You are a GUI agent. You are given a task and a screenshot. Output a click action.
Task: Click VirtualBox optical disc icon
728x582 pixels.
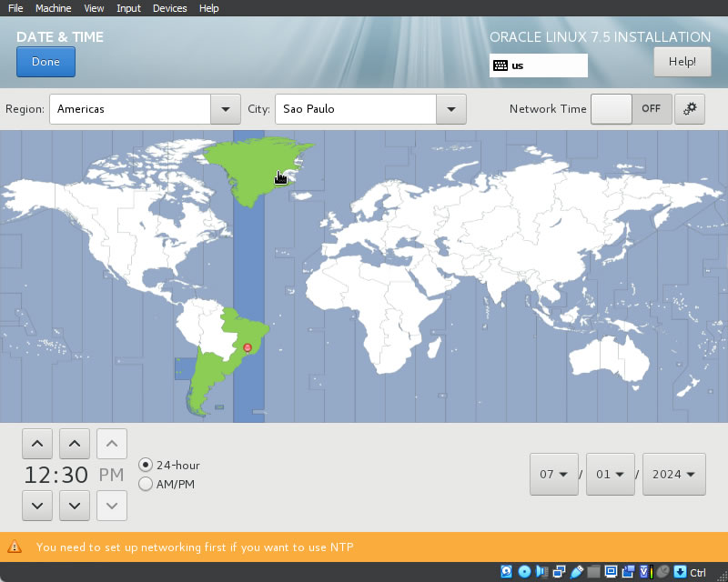coord(525,571)
